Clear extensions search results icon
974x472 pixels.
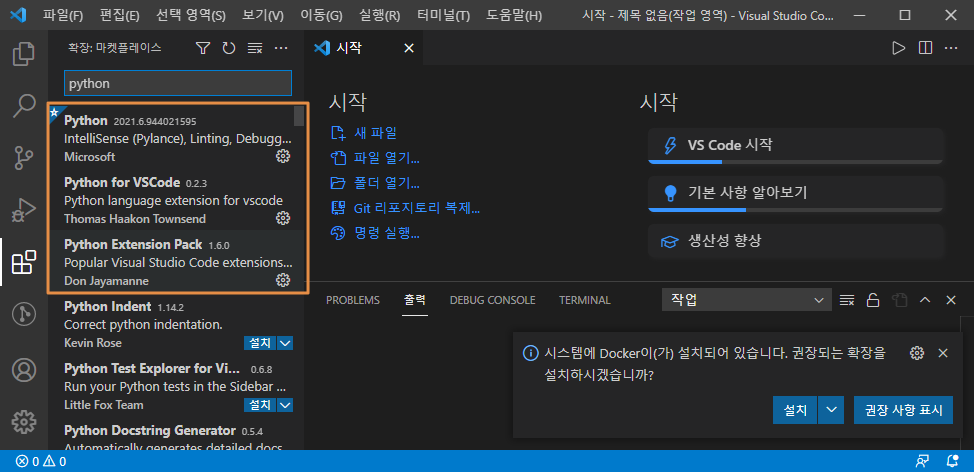click(255, 48)
